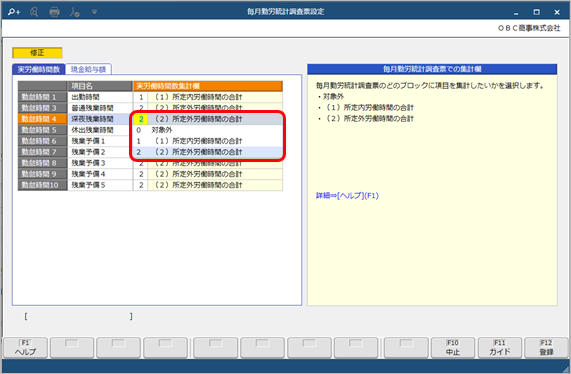Open the 詳細⇒[ヘルプ](F1) link

tap(347, 196)
